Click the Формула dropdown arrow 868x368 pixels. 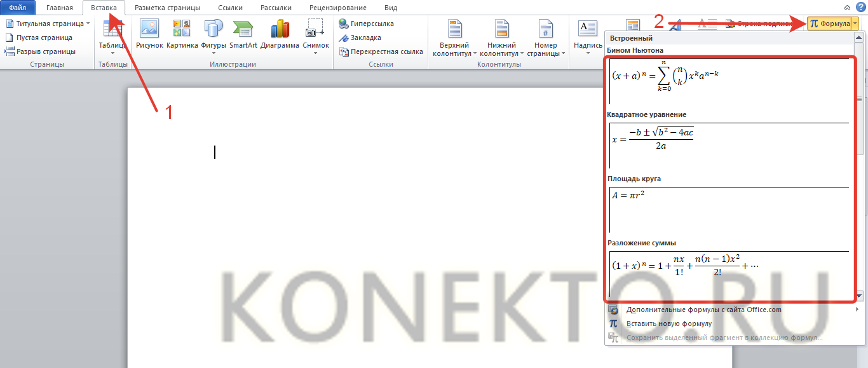[855, 24]
